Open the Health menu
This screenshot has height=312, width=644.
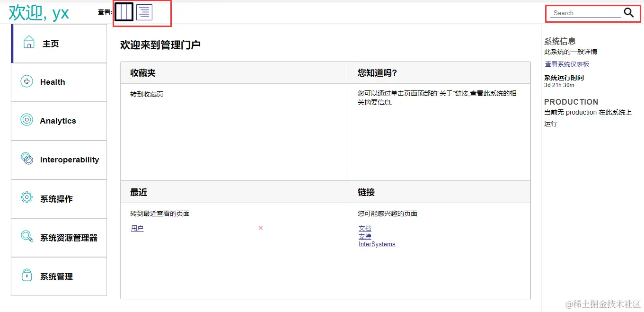[59, 82]
